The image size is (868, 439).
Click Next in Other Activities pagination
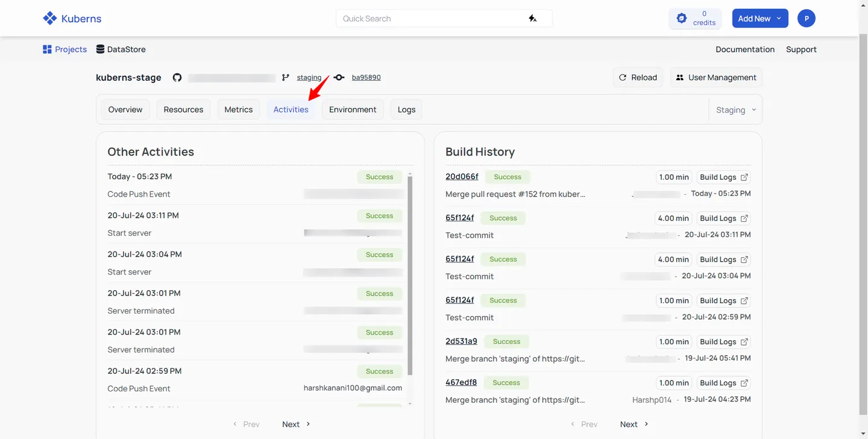click(x=296, y=424)
